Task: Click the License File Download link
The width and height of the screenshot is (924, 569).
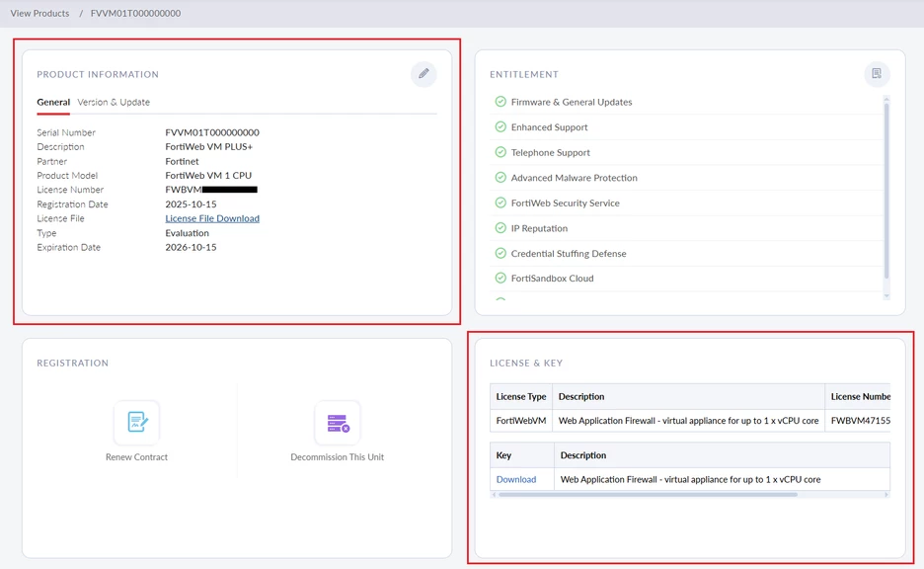Action: tap(212, 218)
